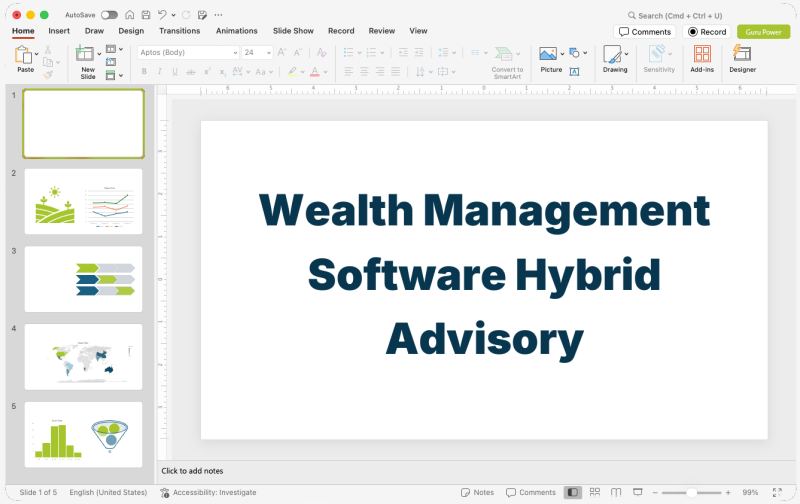Switch to Slide Sorter view
The height and width of the screenshot is (504, 800).
[x=594, y=492]
